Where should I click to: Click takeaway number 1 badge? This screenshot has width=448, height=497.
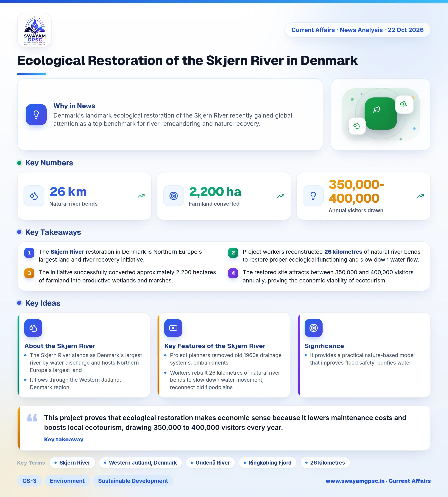pyautogui.click(x=29, y=253)
